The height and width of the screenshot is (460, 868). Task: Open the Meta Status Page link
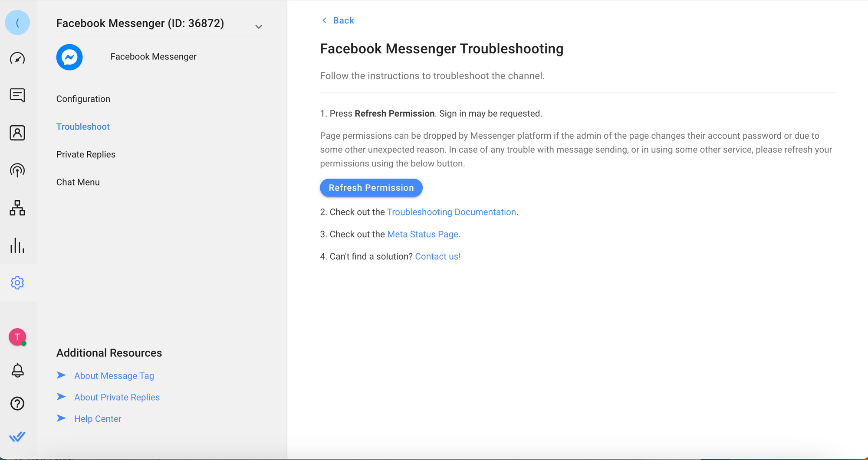click(x=422, y=234)
